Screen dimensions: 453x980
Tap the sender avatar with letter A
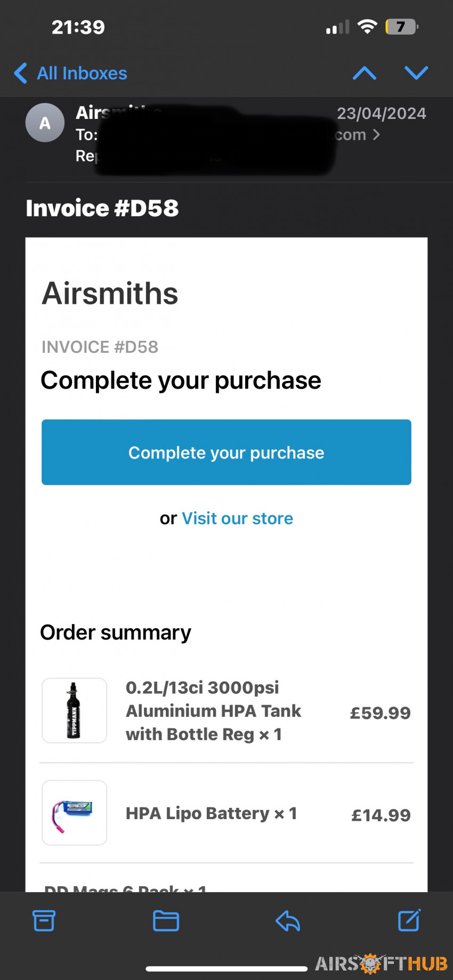point(45,123)
